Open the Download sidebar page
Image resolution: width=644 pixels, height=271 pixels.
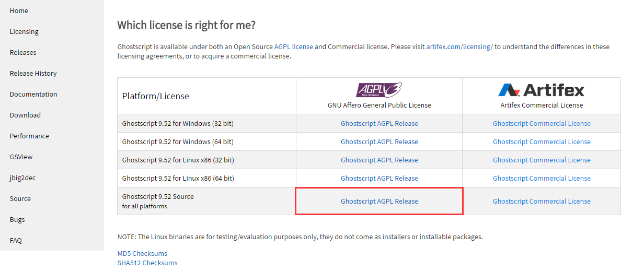tap(25, 115)
